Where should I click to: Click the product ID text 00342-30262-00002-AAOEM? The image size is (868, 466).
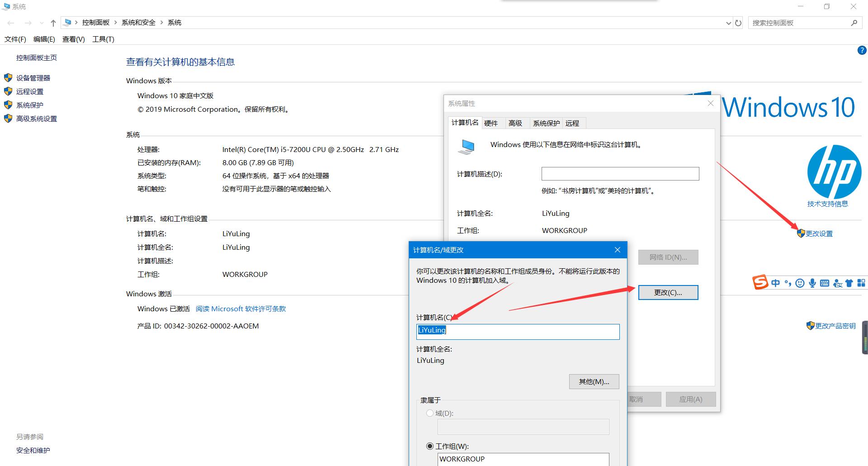pyautogui.click(x=212, y=326)
